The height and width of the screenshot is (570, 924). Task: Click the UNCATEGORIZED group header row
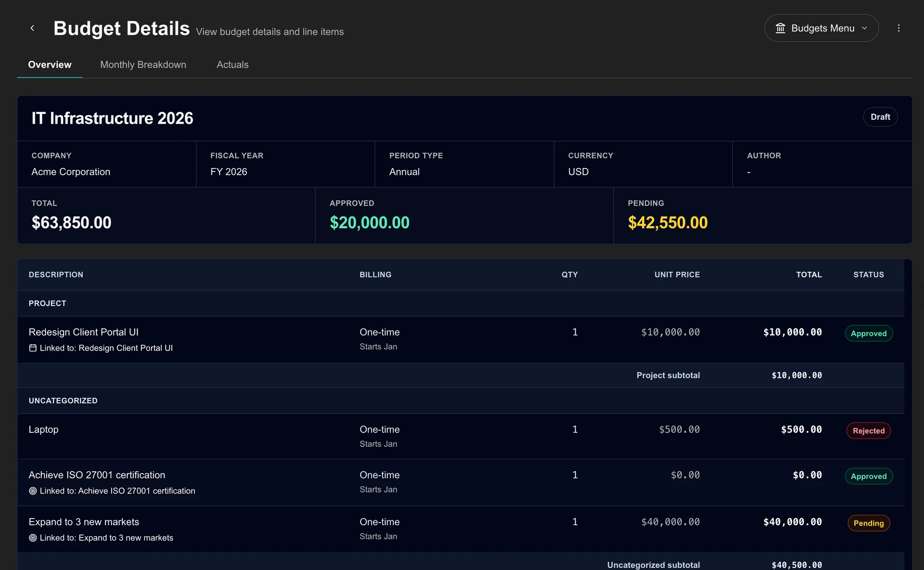coord(461,401)
